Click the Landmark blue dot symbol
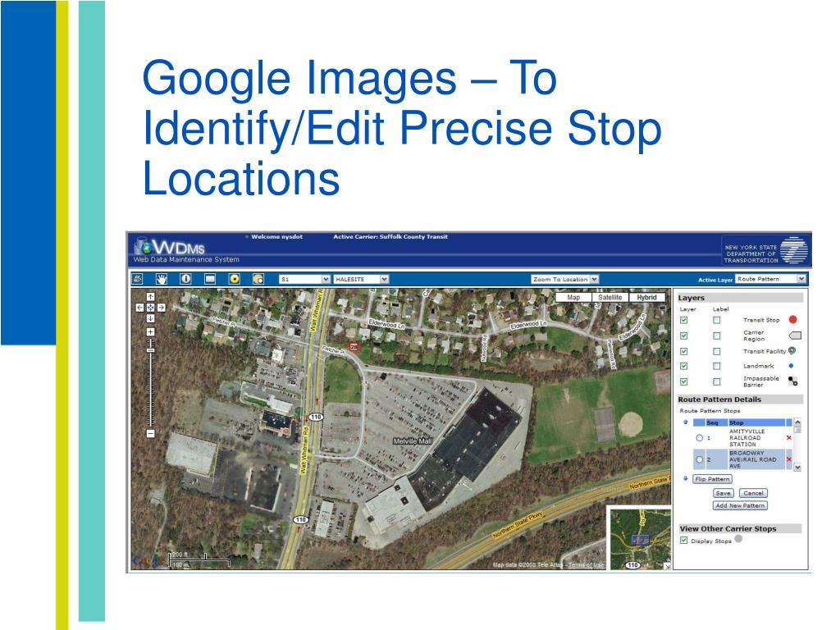The height and width of the screenshot is (630, 840). tap(792, 366)
